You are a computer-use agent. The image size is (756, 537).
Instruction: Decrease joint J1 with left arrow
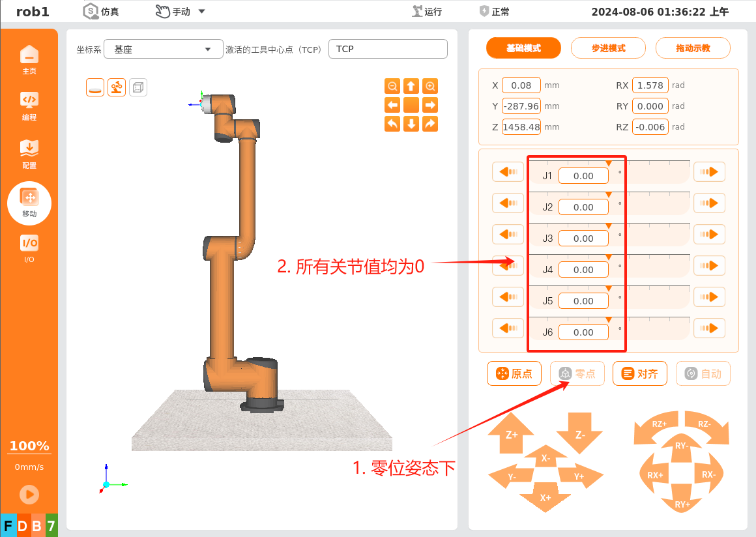tap(508, 171)
